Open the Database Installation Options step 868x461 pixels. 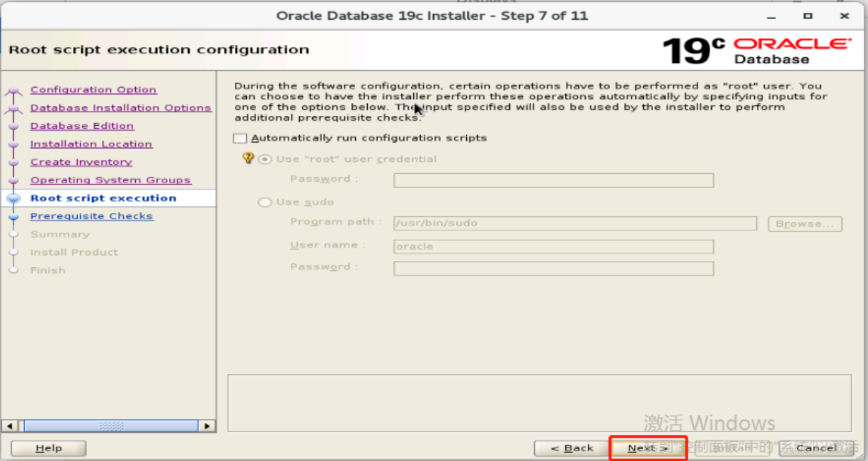pos(120,108)
